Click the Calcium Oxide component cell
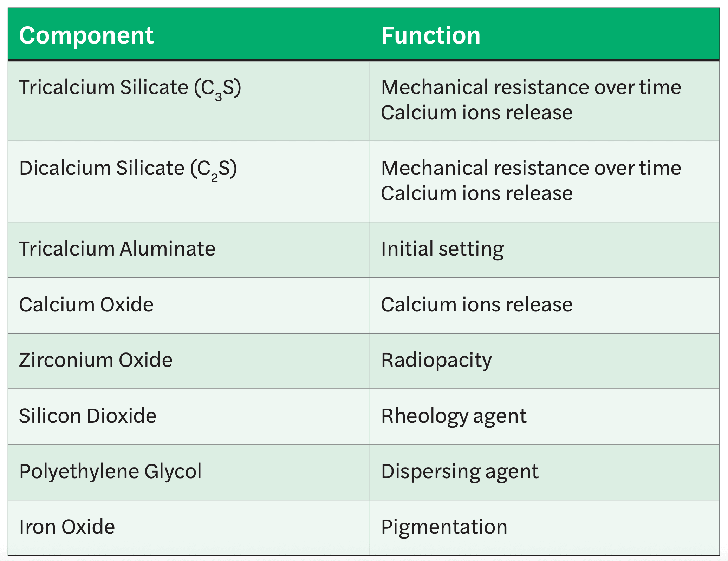728x561 pixels. (189, 305)
